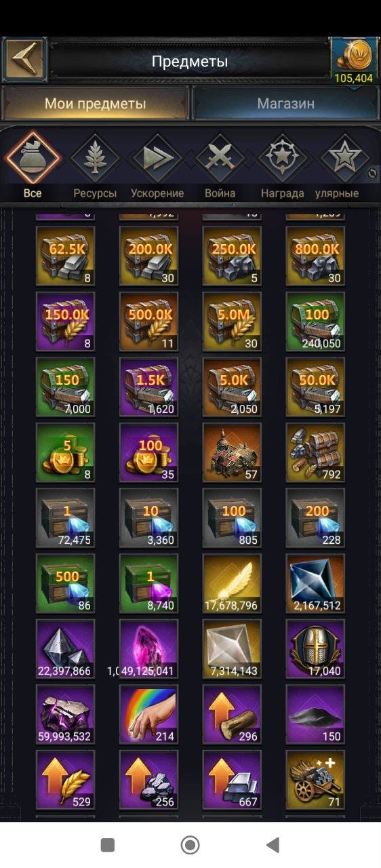Select the rainbow hand item 214
This screenshot has height=868, width=381.
(x=148, y=715)
